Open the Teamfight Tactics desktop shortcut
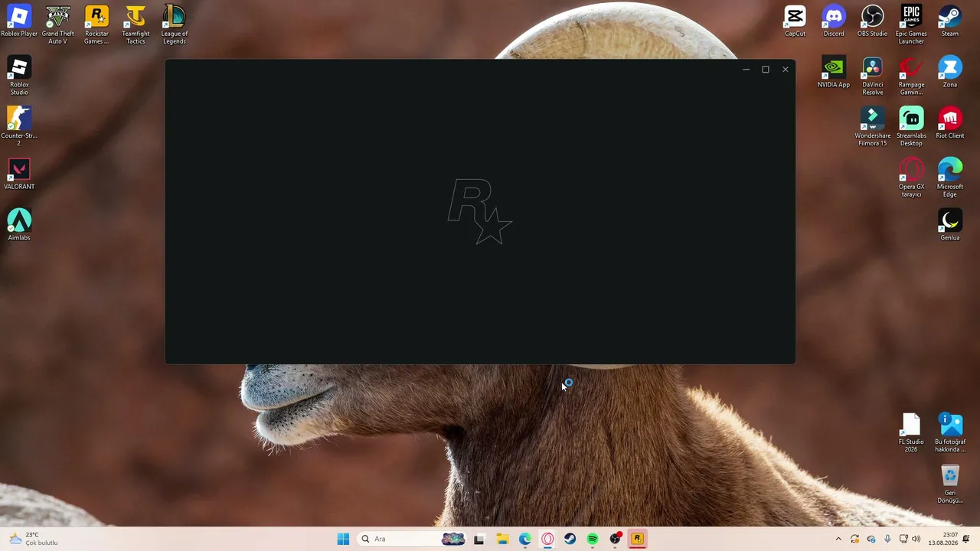 (136, 25)
